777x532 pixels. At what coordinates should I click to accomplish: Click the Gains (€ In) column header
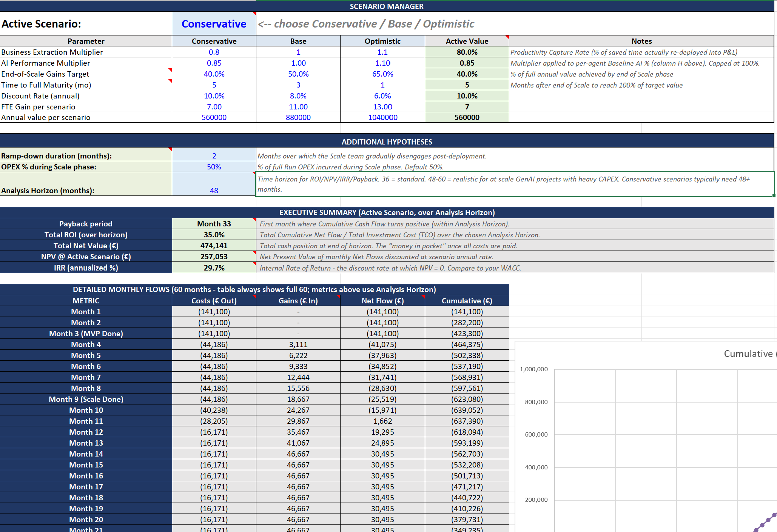[x=298, y=301]
